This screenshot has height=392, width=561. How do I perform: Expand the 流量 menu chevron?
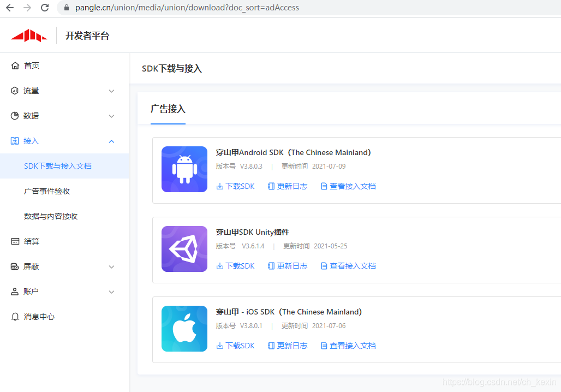[x=112, y=91]
